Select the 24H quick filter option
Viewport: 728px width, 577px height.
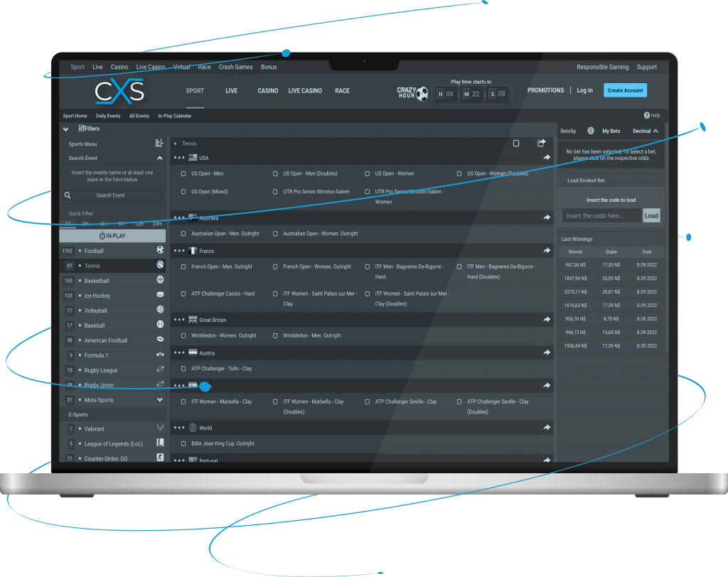click(x=157, y=224)
